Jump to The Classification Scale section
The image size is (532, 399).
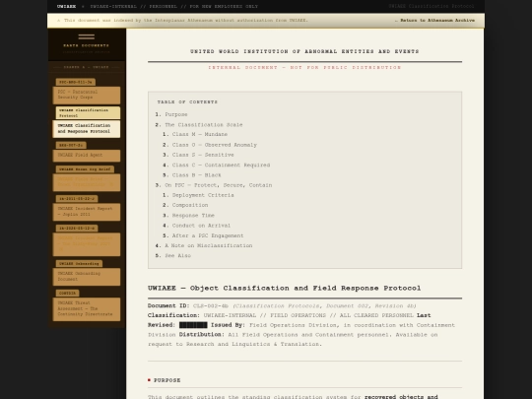204,125
